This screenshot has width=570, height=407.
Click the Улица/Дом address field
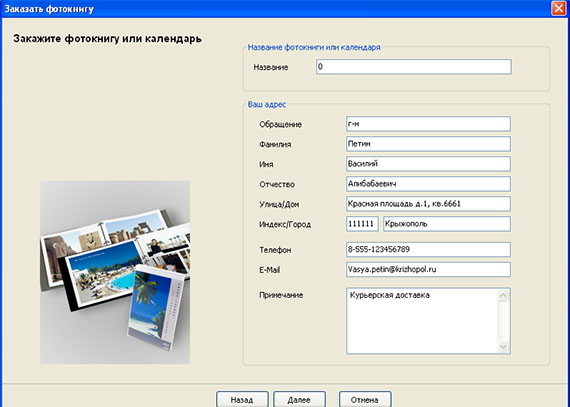pos(428,204)
